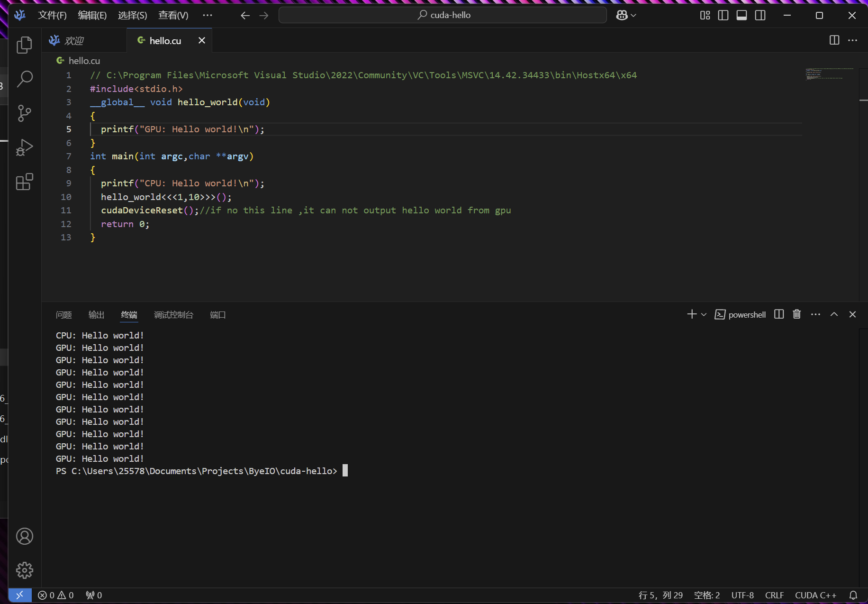Switch to the 输出 output panel tab
Image resolution: width=868 pixels, height=604 pixels.
(x=96, y=315)
